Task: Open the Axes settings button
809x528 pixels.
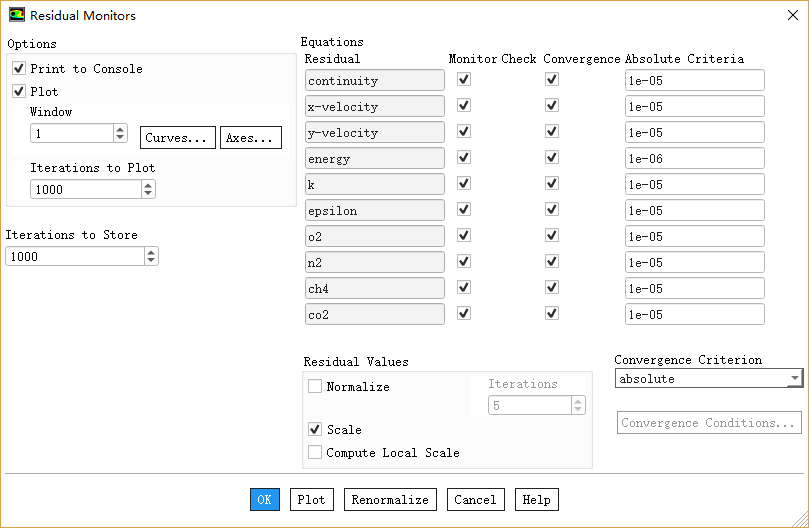Action: click(251, 137)
